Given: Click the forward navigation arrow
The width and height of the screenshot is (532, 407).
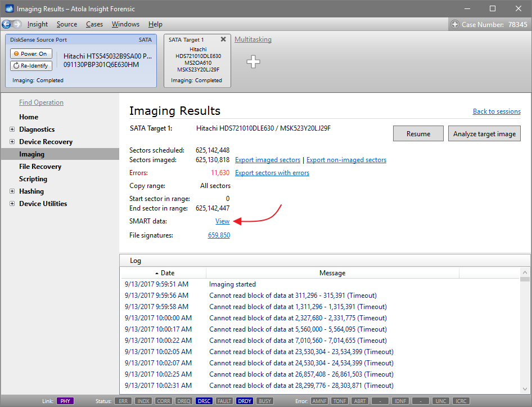Looking at the screenshot, I should [x=17, y=24].
